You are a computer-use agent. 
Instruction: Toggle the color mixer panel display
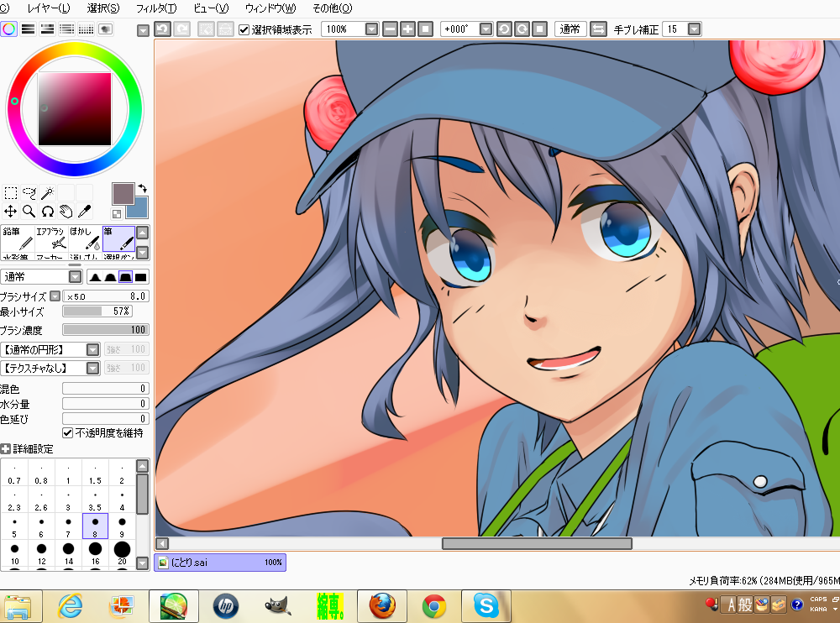pyautogui.click(x=67, y=29)
